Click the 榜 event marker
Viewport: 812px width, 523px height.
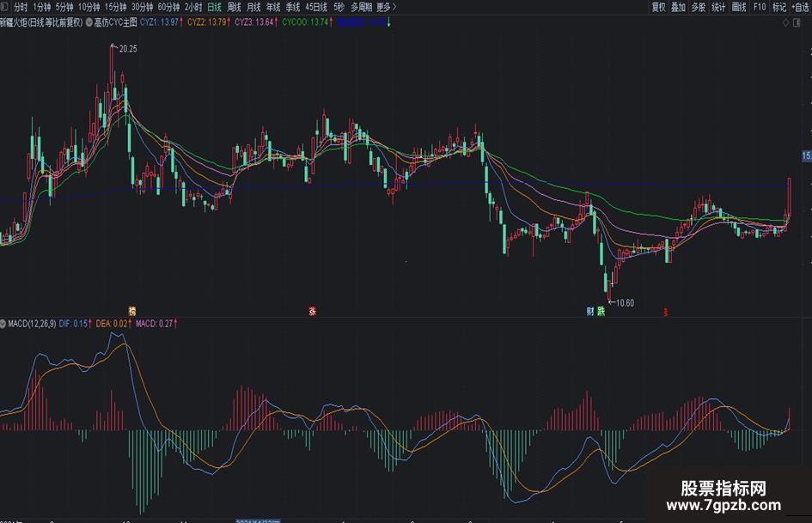pyautogui.click(x=132, y=311)
